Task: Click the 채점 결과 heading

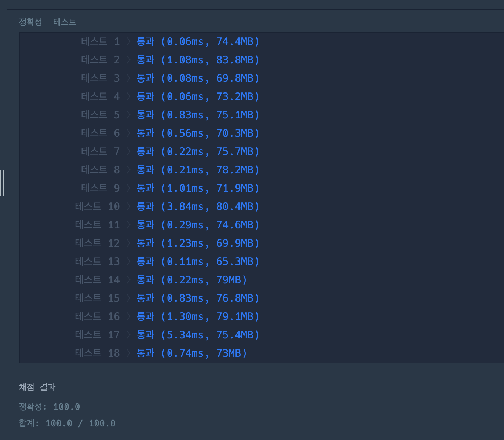Action: click(37, 387)
